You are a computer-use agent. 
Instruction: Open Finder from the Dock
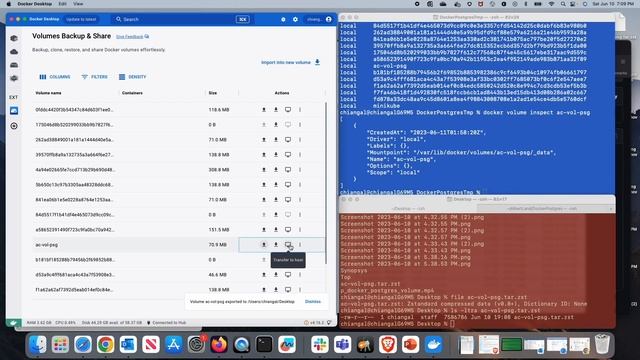[38, 344]
